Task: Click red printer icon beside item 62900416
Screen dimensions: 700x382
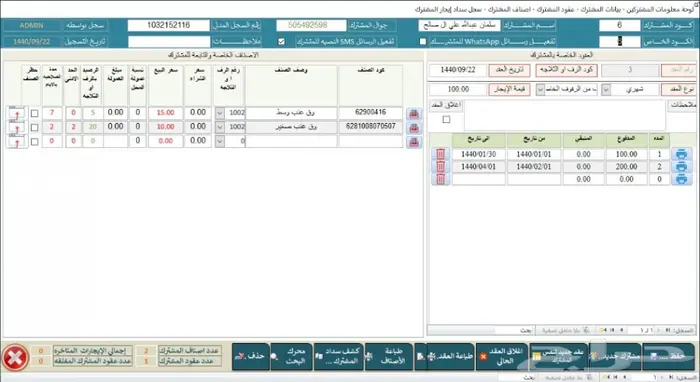Action: (414, 114)
